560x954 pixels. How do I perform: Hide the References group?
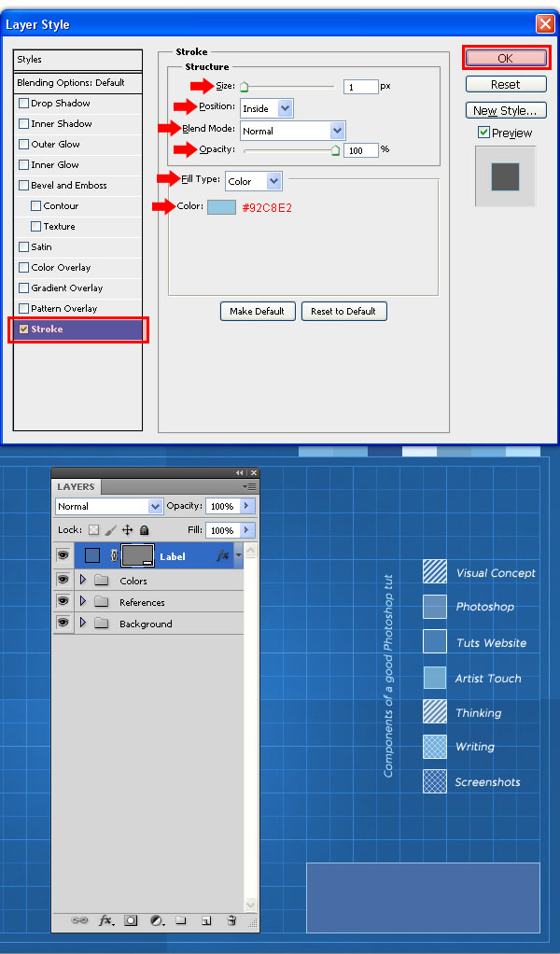(x=63, y=601)
